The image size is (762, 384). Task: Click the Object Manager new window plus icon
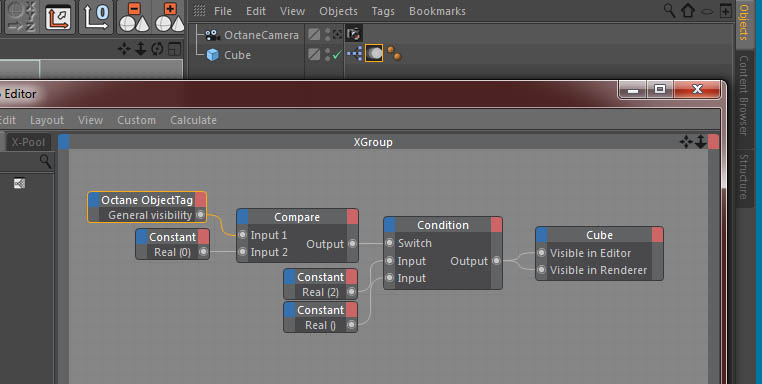pos(725,10)
